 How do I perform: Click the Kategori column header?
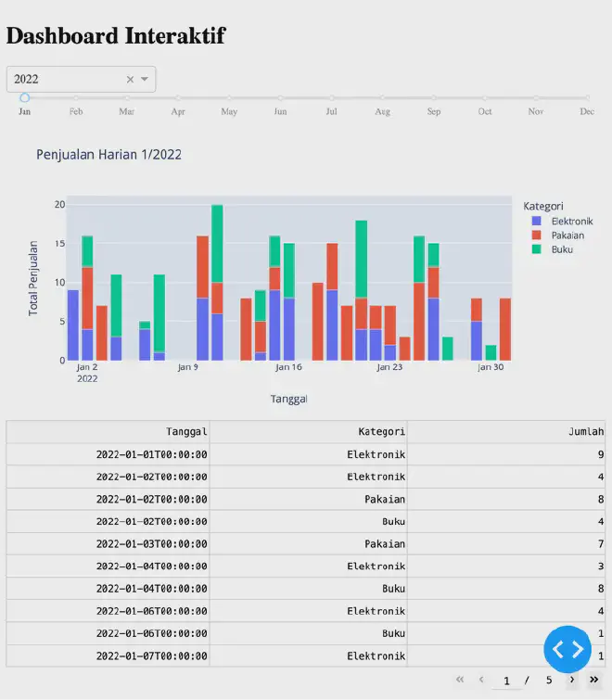[381, 431]
